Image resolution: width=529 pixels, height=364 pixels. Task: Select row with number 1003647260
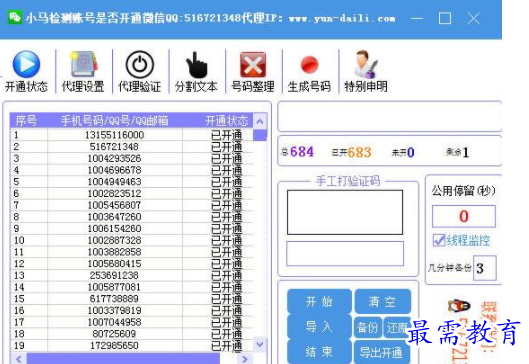point(132,217)
